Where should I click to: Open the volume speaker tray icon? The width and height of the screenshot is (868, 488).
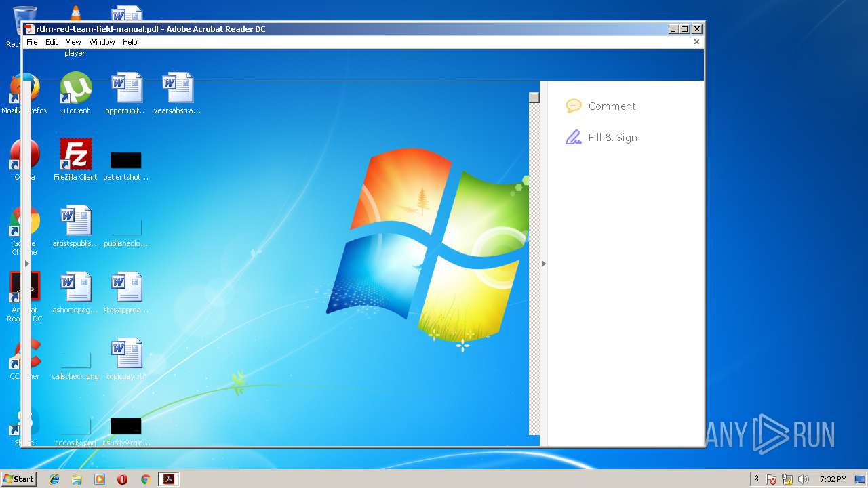(804, 480)
